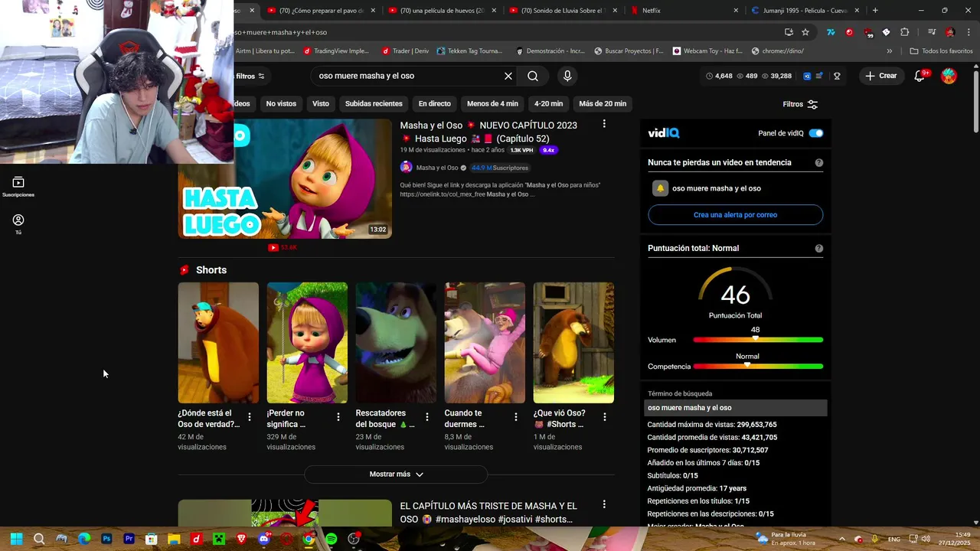The width and height of the screenshot is (980, 551).
Task: Click help icon beside 'Puntuación total'
Action: pyautogui.click(x=819, y=249)
